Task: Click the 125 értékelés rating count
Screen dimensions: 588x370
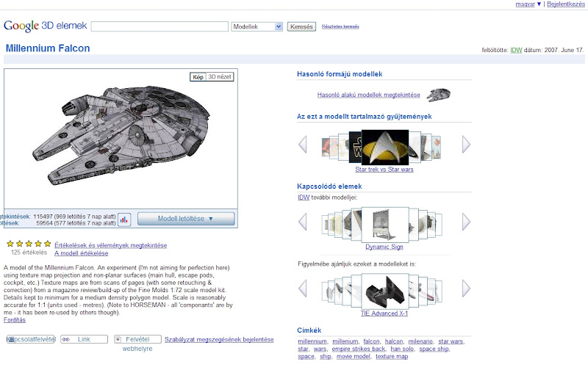Action: (x=29, y=253)
